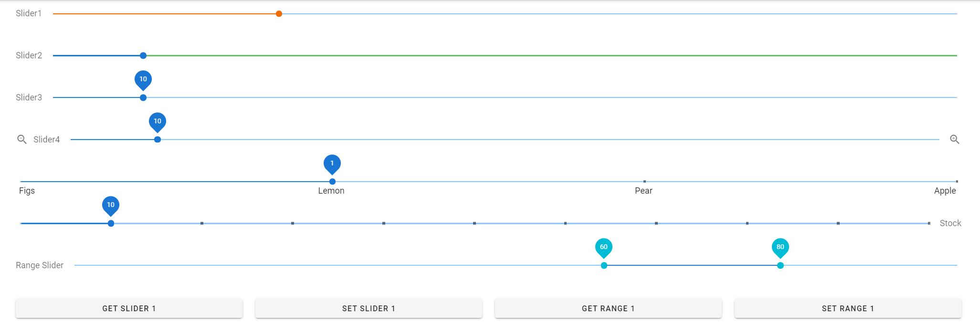Click the last tick of Stock slider
The height and width of the screenshot is (327, 980).
929,223
